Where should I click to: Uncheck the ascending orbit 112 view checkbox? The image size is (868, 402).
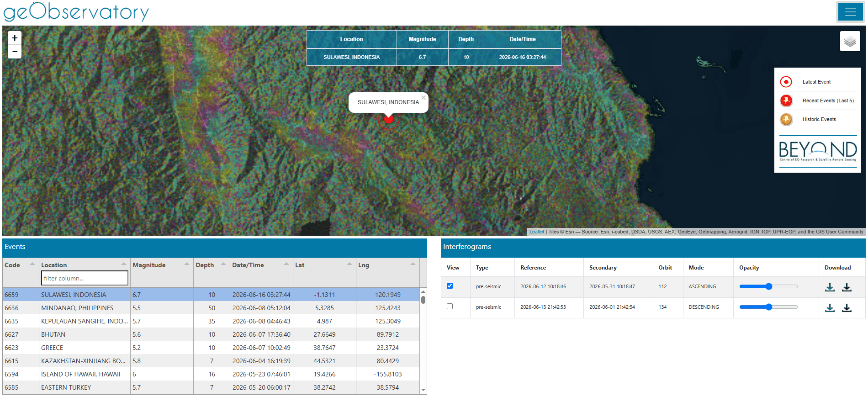click(450, 286)
